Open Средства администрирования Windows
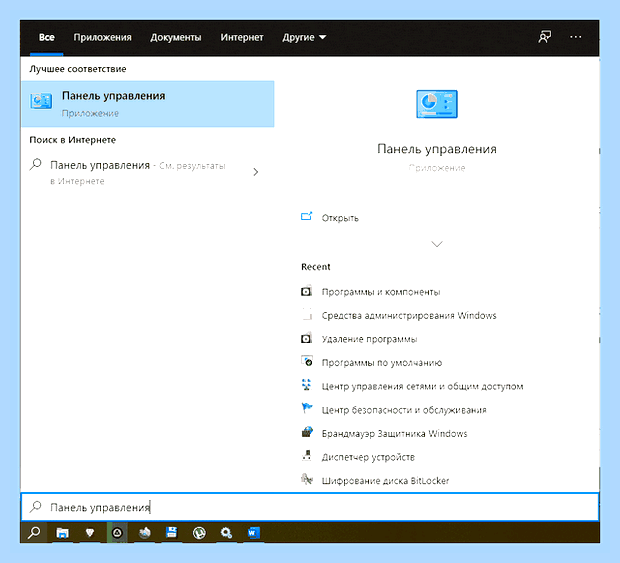The image size is (620, 563). (x=409, y=316)
